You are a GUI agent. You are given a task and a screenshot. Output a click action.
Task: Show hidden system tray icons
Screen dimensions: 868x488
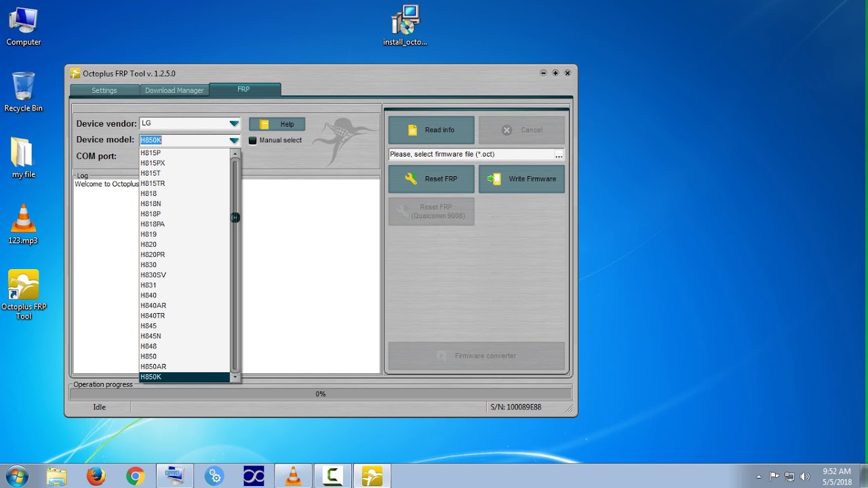759,476
